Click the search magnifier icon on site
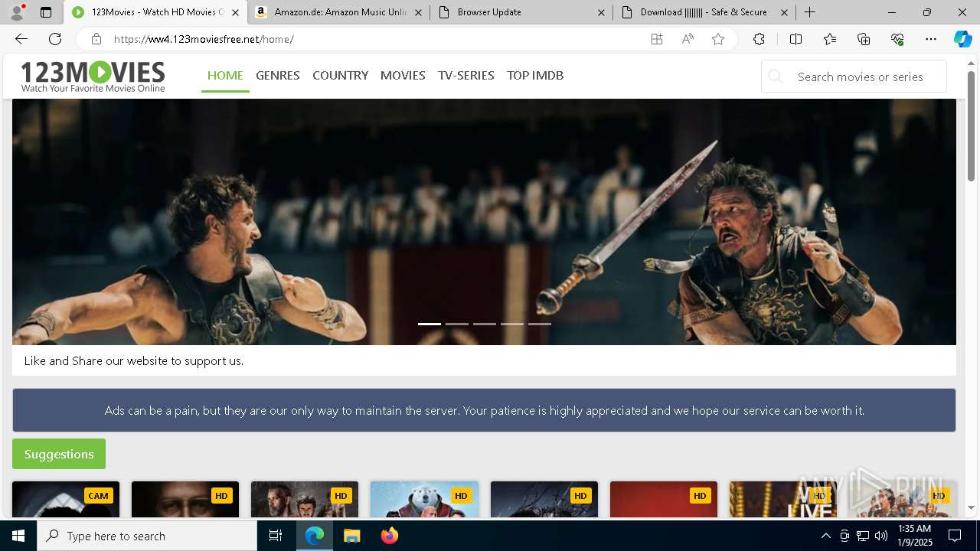Image resolution: width=980 pixels, height=551 pixels. click(x=776, y=77)
